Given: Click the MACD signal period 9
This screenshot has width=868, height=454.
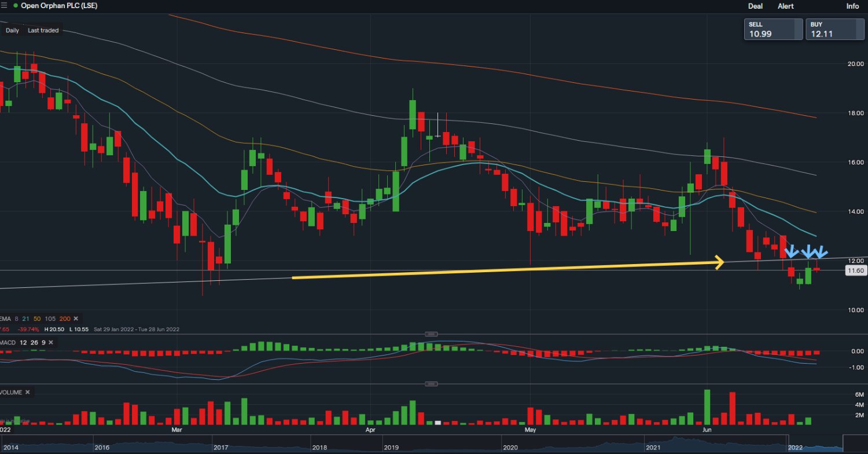Looking at the screenshot, I should click(x=43, y=342).
